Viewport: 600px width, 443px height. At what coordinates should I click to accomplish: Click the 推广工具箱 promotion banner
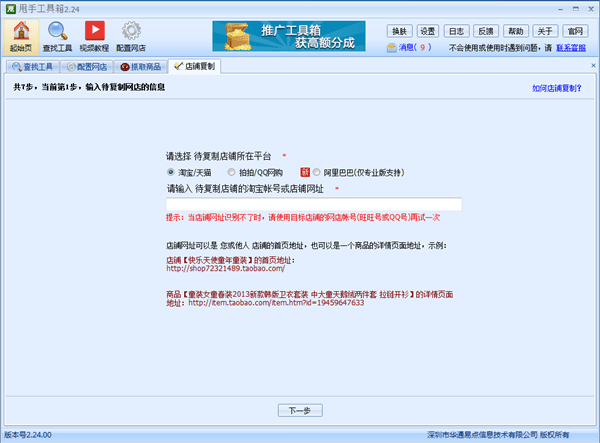[x=287, y=36]
